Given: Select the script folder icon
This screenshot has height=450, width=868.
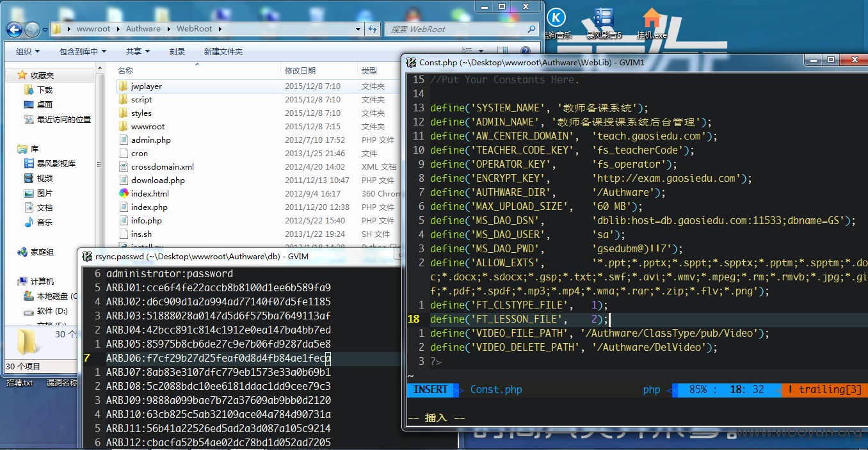Looking at the screenshot, I should 124,99.
